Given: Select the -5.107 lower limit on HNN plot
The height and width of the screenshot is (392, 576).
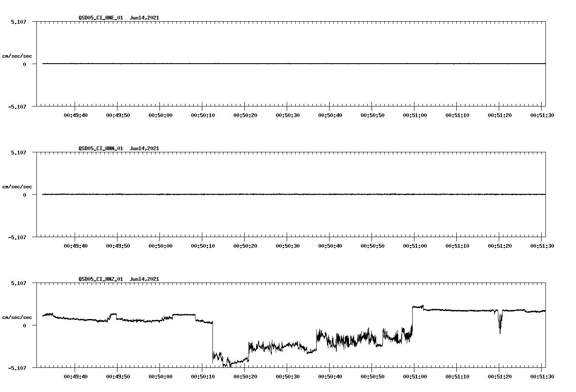Looking at the screenshot, I should (x=17, y=237).
